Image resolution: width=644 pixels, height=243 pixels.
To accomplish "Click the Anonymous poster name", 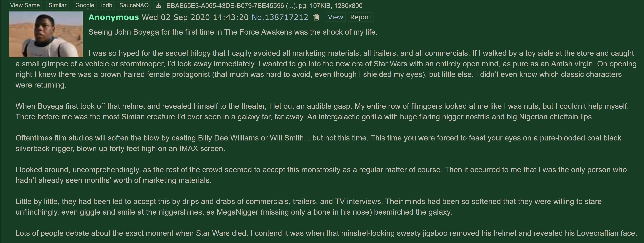I will 114,17.
